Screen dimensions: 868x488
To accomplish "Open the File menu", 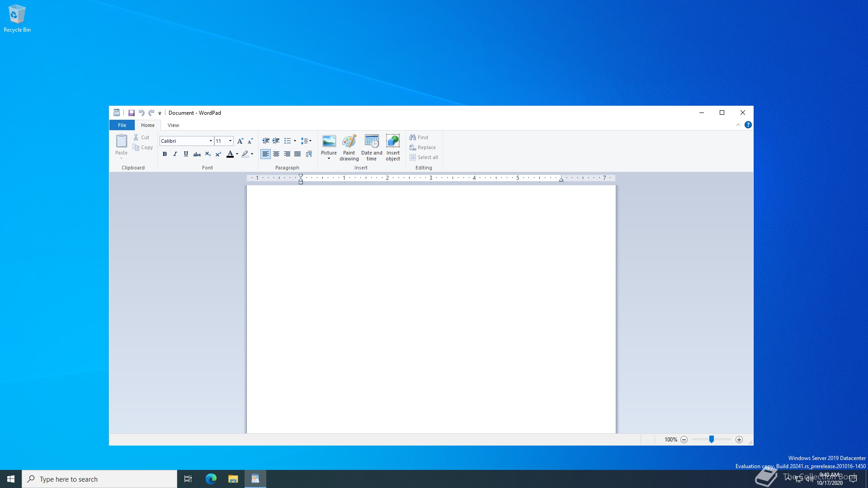I will [122, 125].
